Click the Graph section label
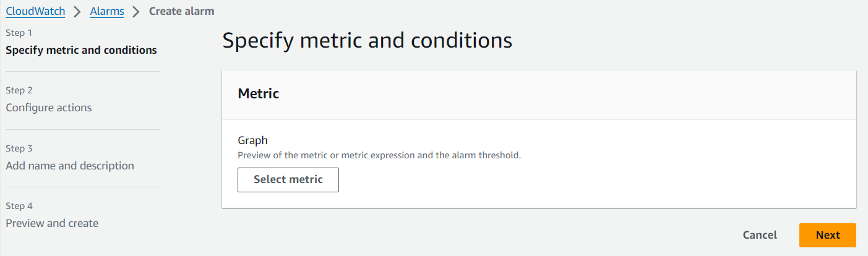The image size is (868, 256). (252, 141)
